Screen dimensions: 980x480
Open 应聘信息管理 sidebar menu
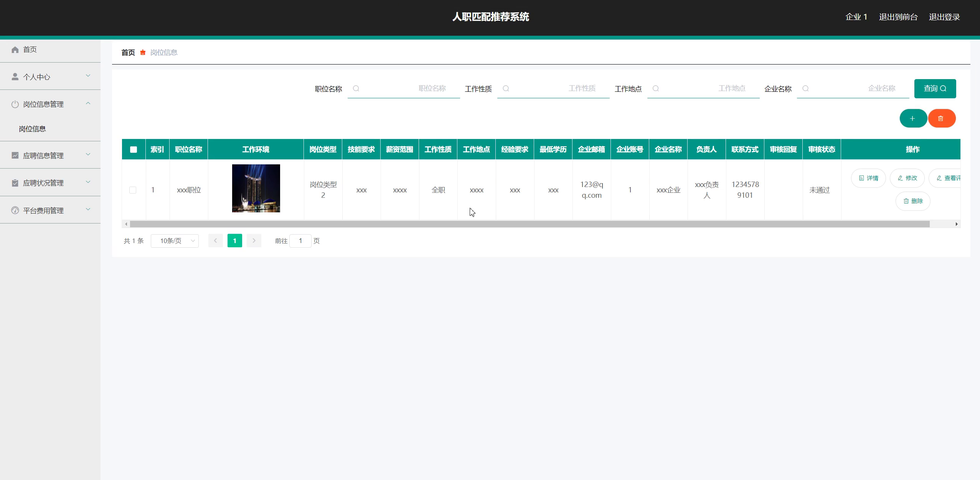coord(50,155)
